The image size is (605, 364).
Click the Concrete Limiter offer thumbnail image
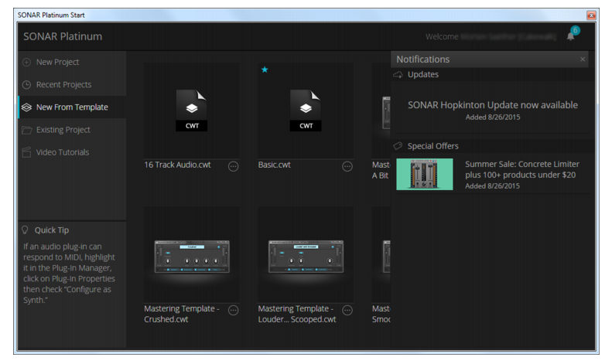tap(424, 175)
